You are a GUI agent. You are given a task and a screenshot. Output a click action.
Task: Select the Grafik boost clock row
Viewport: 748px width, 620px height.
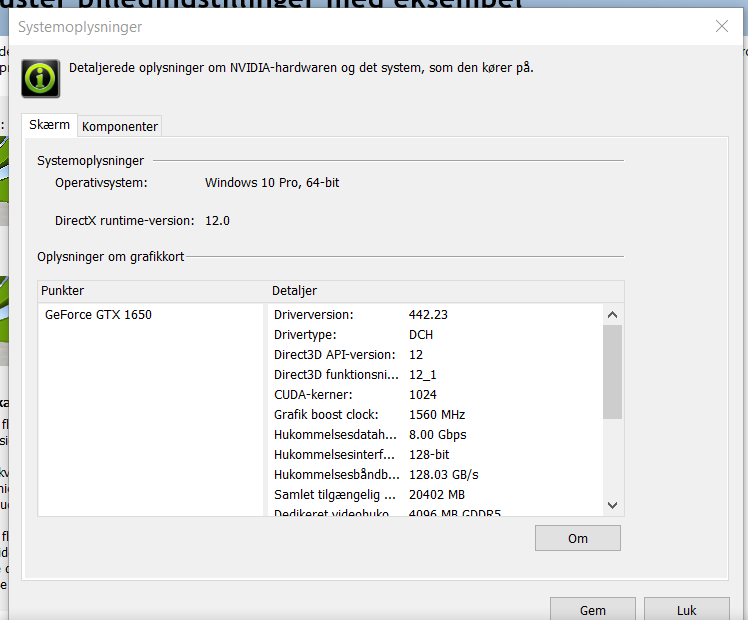[x=436, y=415]
